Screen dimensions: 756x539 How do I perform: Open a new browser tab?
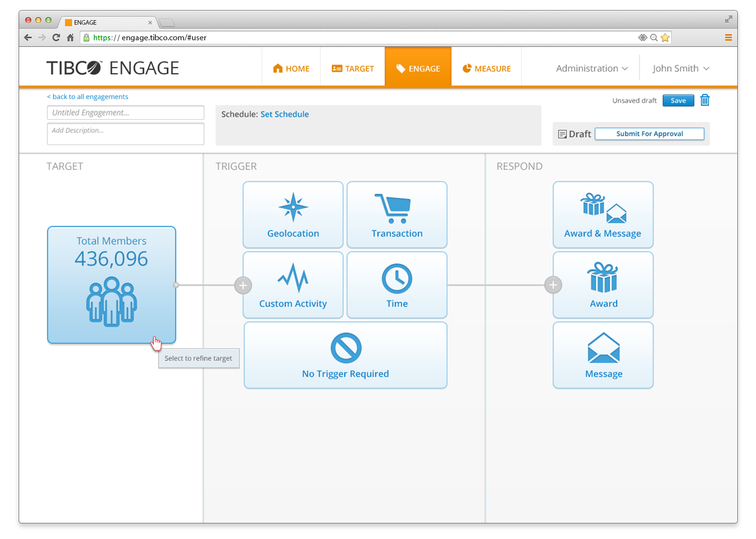166,23
